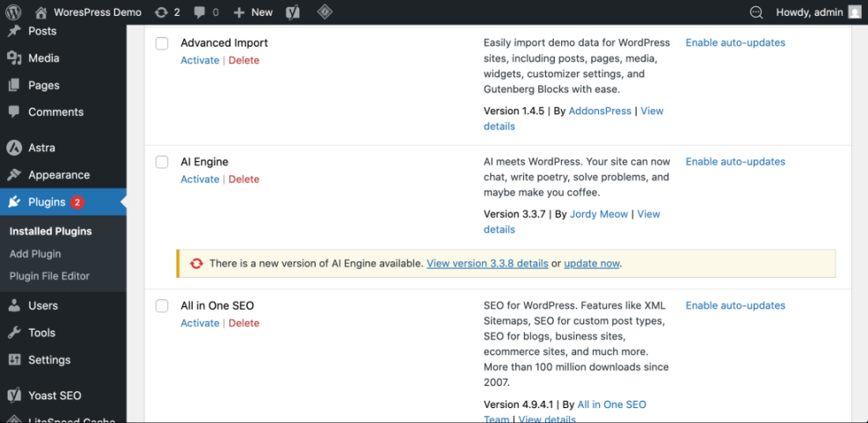Enable auto-updates for Advanced Import
This screenshot has height=423, width=868.
pyautogui.click(x=735, y=42)
